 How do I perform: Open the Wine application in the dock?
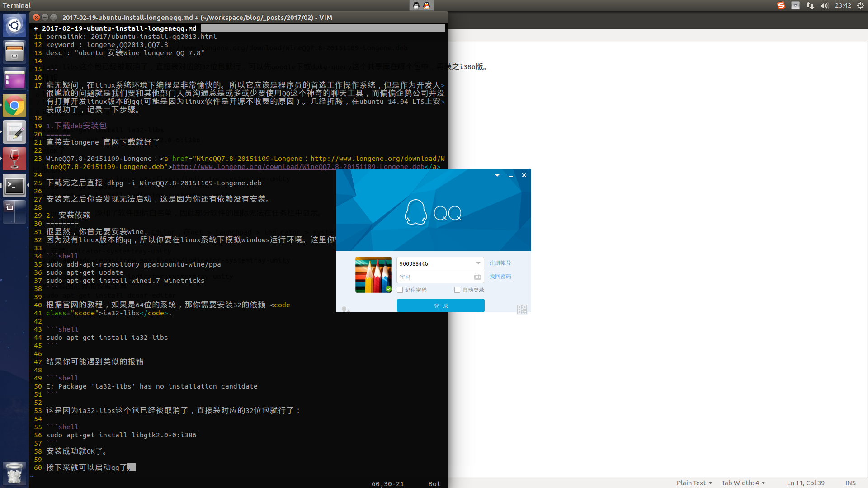coord(14,159)
